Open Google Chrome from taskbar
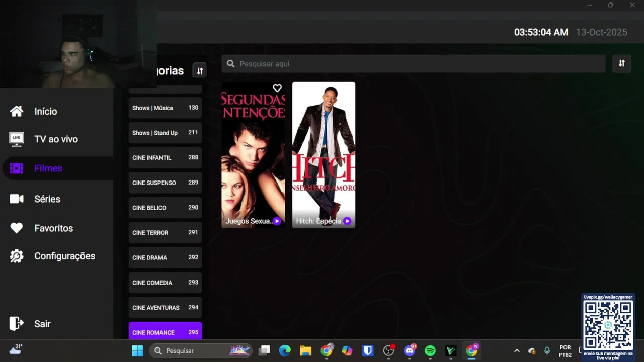Image resolution: width=644 pixels, height=362 pixels. click(x=327, y=351)
